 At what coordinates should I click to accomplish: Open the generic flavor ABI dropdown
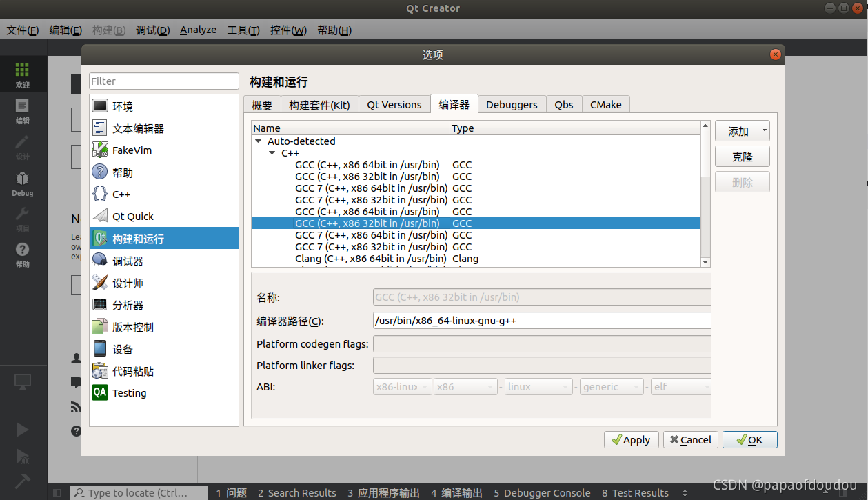pyautogui.click(x=612, y=387)
